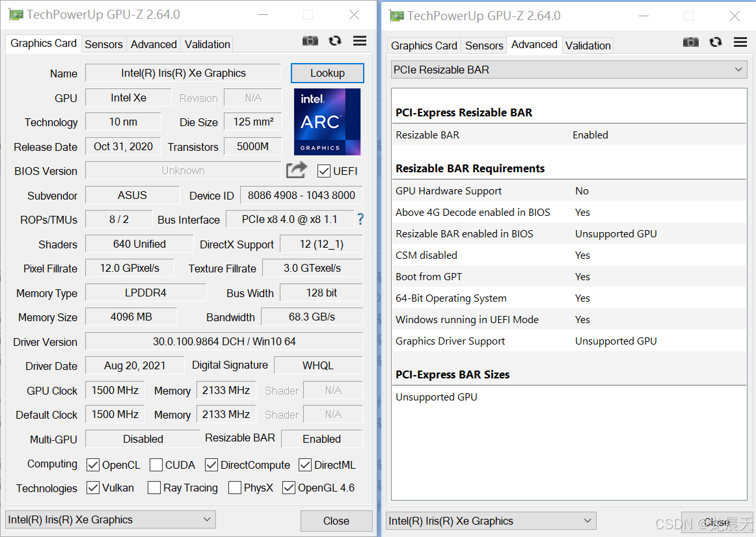
Task: Click the Release Date field Oct 31, 2020
Action: click(123, 146)
